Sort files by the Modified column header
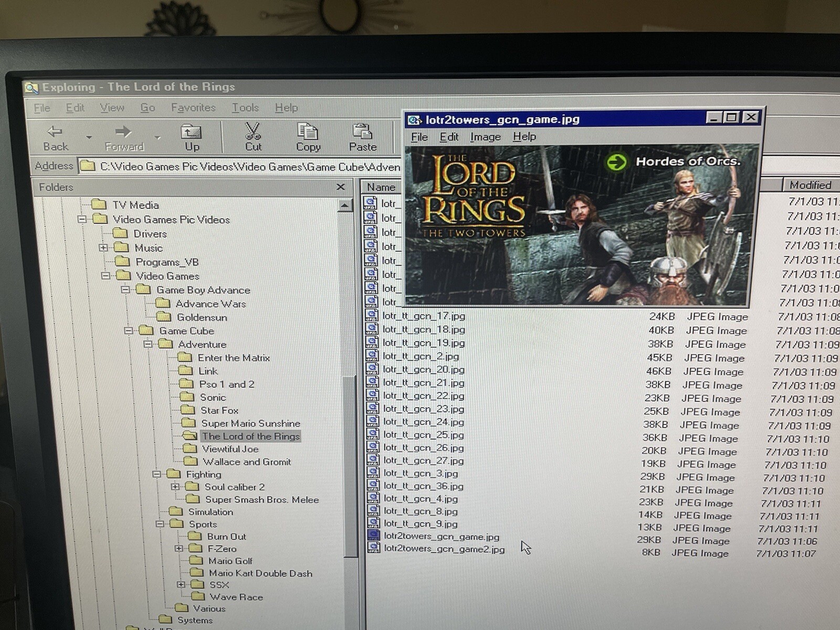This screenshot has width=840, height=630. click(x=811, y=185)
